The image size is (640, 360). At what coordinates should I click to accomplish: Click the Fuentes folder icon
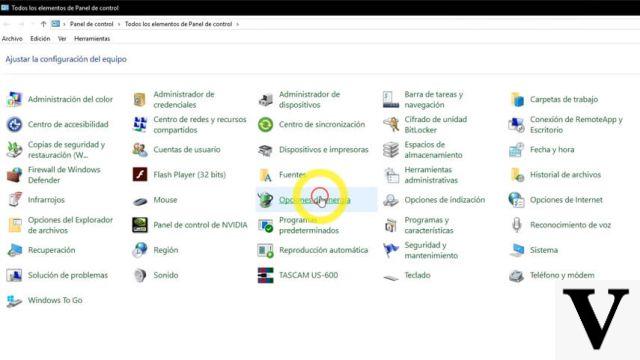point(266,175)
